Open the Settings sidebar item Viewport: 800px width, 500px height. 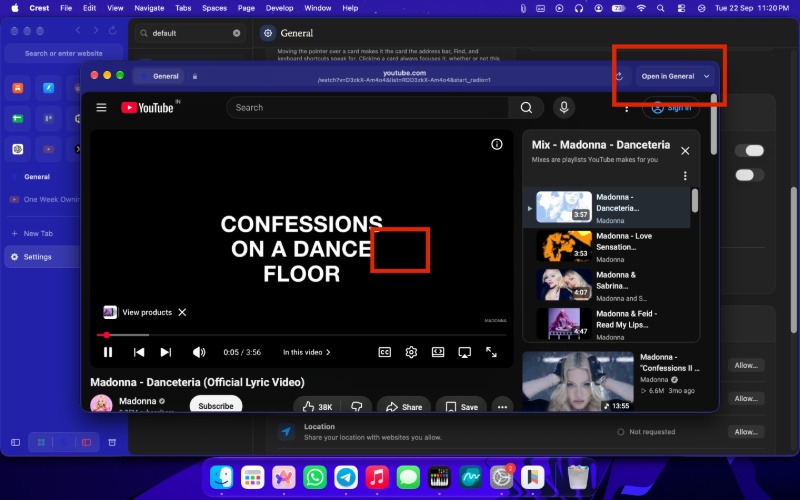[x=43, y=257]
